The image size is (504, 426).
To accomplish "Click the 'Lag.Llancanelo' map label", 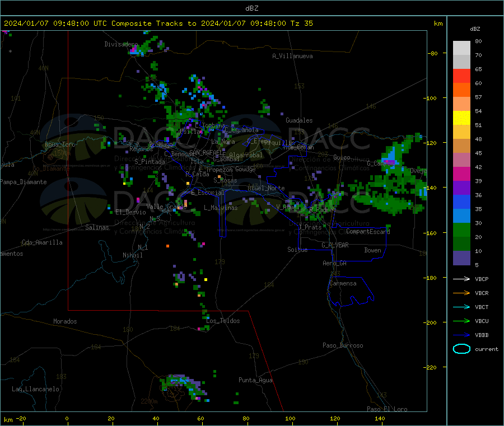I will [35, 390].
